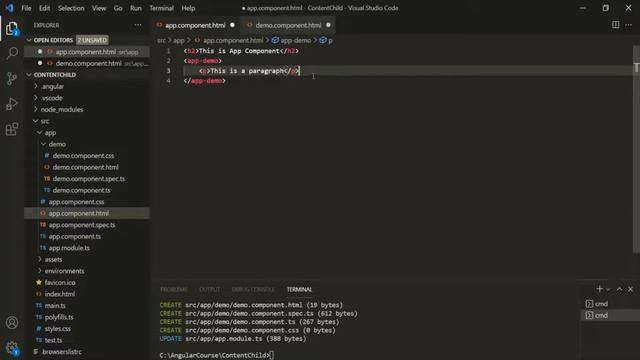Select the second cmd terminal
This screenshot has height=360, width=640.
610,315
